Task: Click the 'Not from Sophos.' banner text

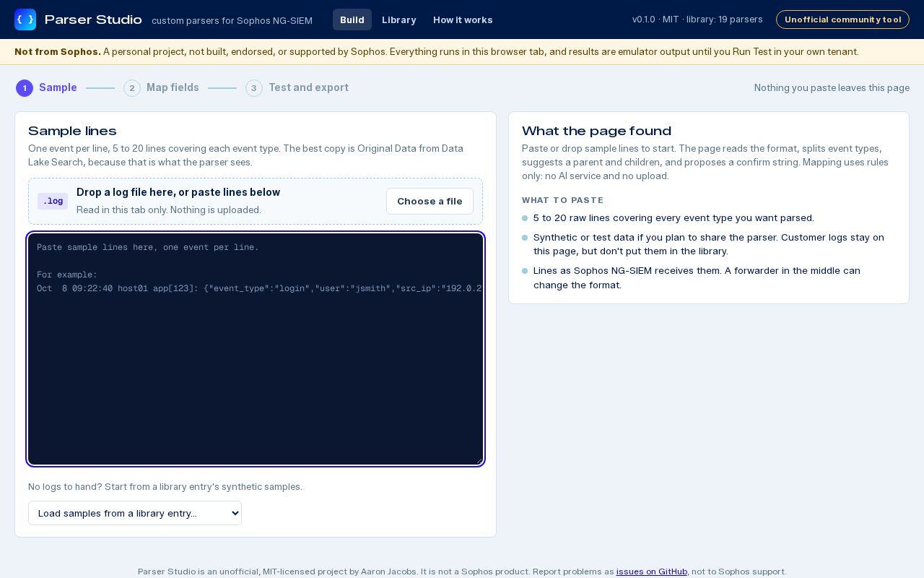Action: 58,51
